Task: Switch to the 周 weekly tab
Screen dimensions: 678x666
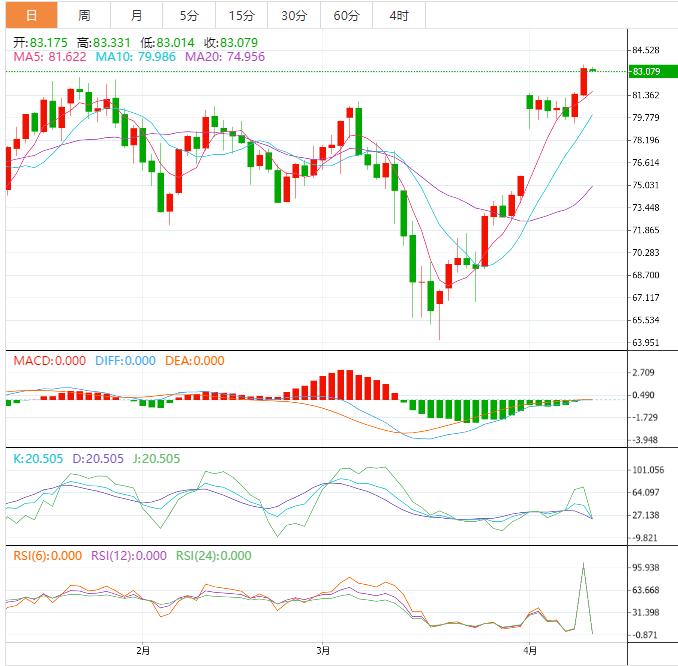Action: click(84, 15)
